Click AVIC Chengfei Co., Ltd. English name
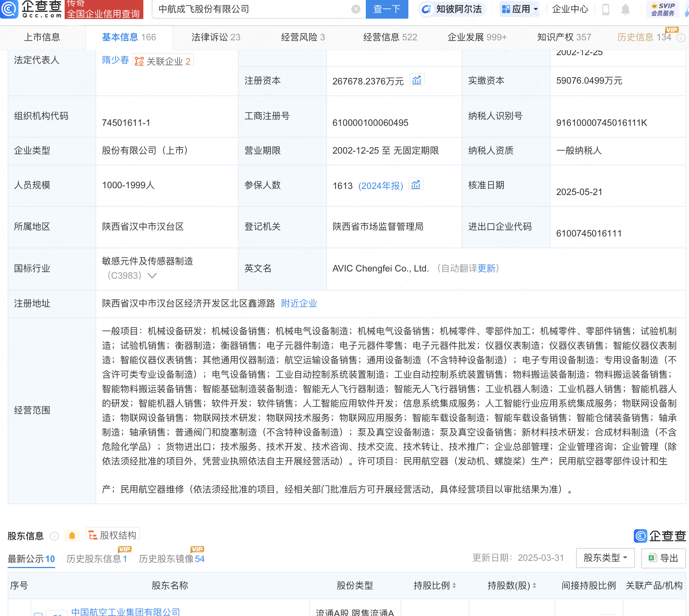This screenshot has height=616, width=689. point(381,268)
